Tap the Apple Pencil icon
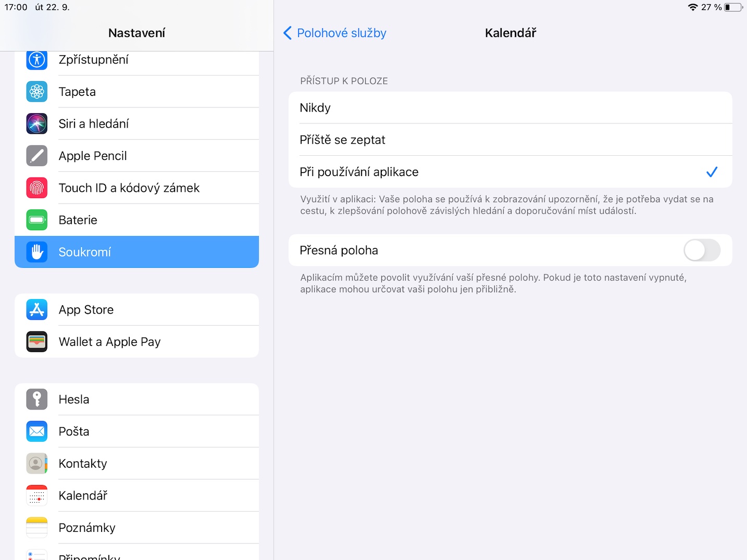747x560 pixels. tap(37, 156)
